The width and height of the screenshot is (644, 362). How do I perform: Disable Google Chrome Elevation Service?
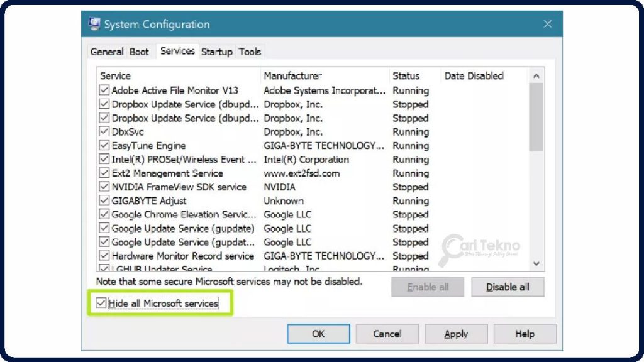pos(104,214)
